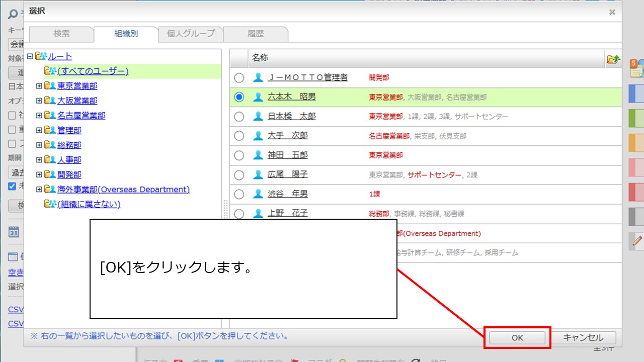Select the radio button for 日本橋 太郎

click(x=239, y=117)
